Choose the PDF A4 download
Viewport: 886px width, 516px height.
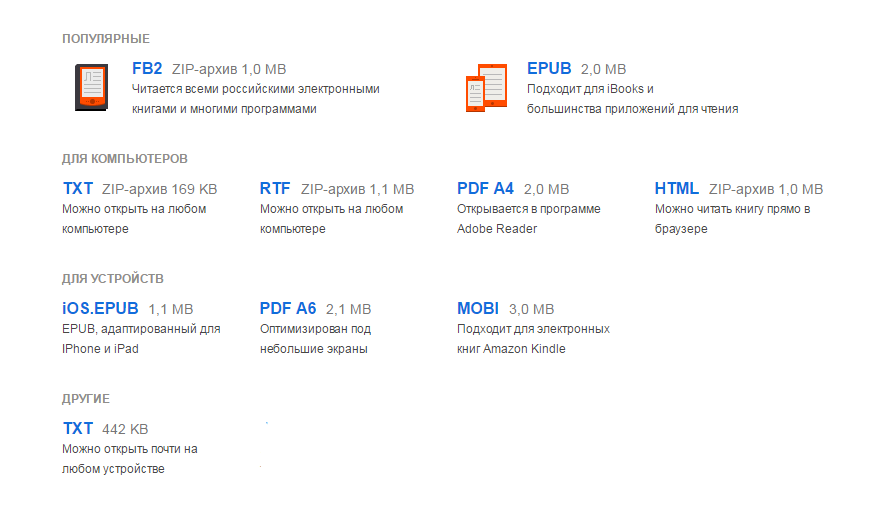485,188
